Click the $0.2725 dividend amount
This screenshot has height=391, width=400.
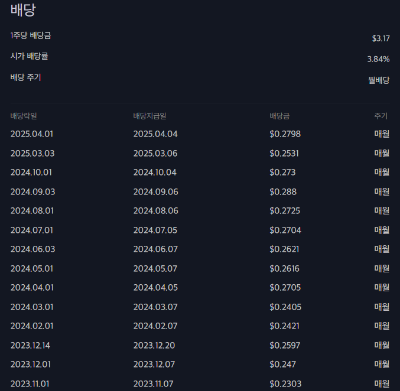[285, 211]
